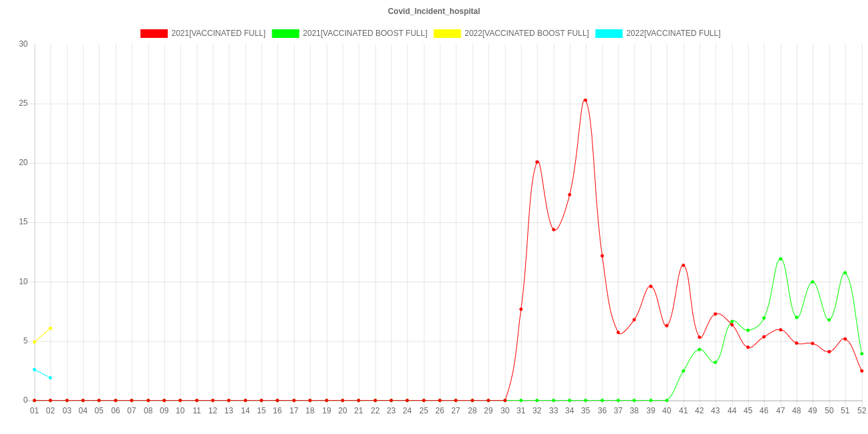This screenshot has height=434, width=868.
Task: Select the red data point at week 32
Action: click(537, 162)
